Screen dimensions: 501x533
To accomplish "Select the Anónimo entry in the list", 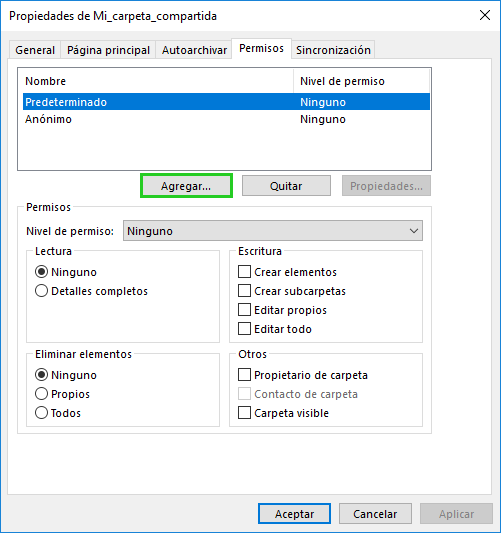I will pos(226,119).
